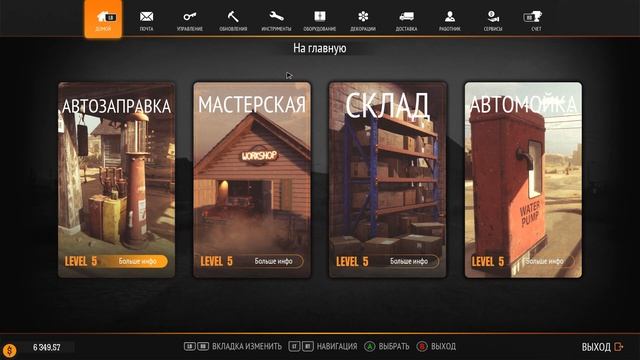
Task: Open the ИНСТРУМЕНТЫ wrench tab
Action: coord(276,20)
